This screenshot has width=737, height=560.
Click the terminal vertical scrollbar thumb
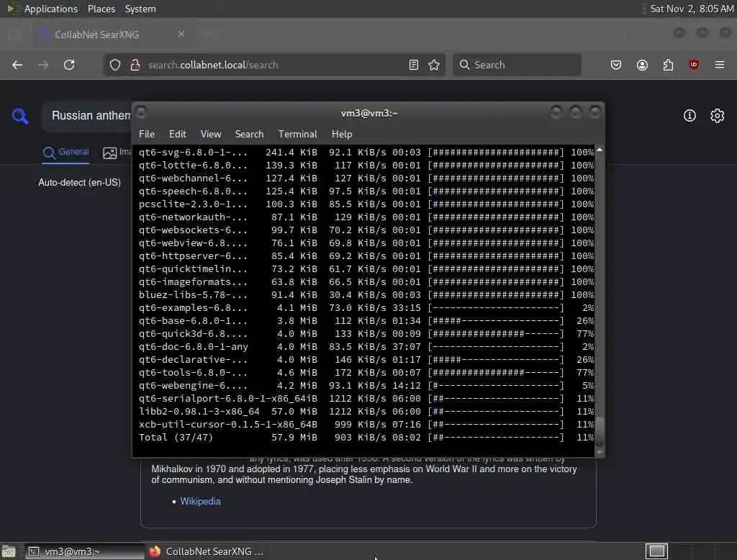click(600, 430)
